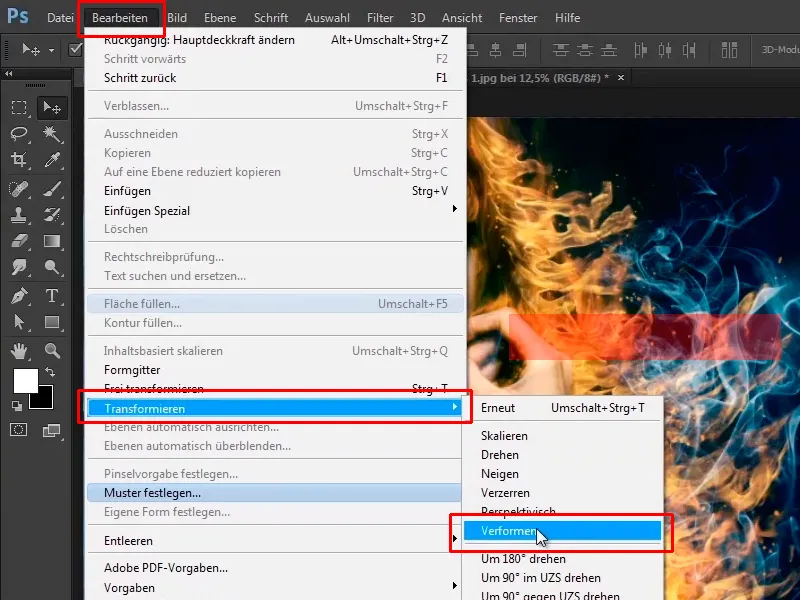The image size is (800, 600).
Task: Select the History Brush tool
Action: coord(52,215)
